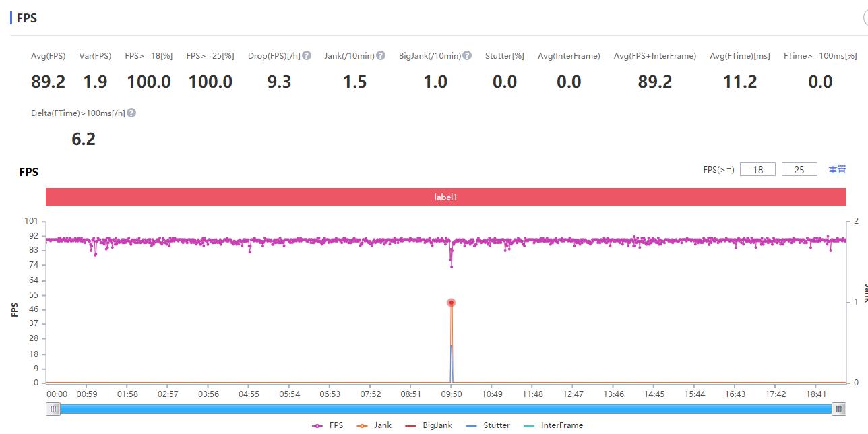Image resolution: width=868 pixels, height=434 pixels.
Task: Click the 重置 reset link
Action: [837, 170]
